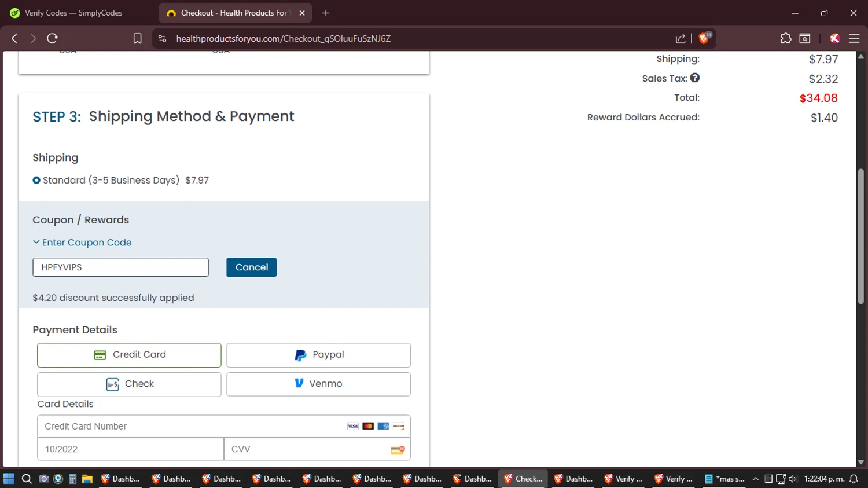Open the calculator app in the taskbar
Image resolution: width=868 pixels, height=488 pixels.
pyautogui.click(x=72, y=479)
